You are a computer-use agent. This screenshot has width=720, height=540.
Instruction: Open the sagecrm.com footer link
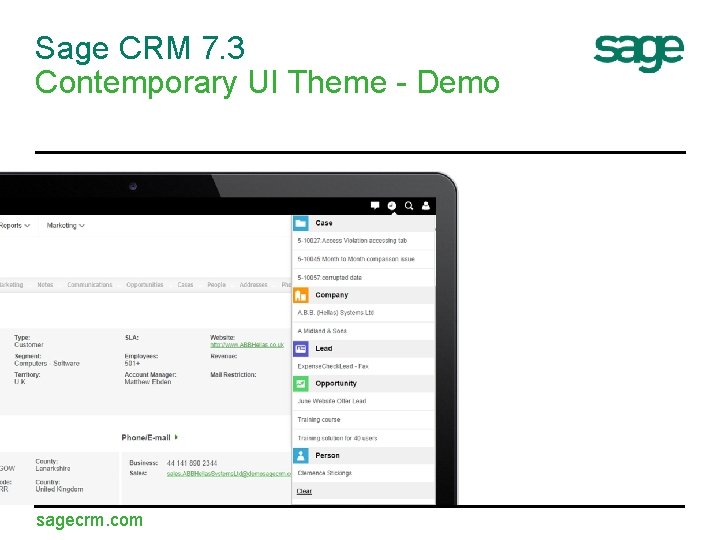point(90,520)
